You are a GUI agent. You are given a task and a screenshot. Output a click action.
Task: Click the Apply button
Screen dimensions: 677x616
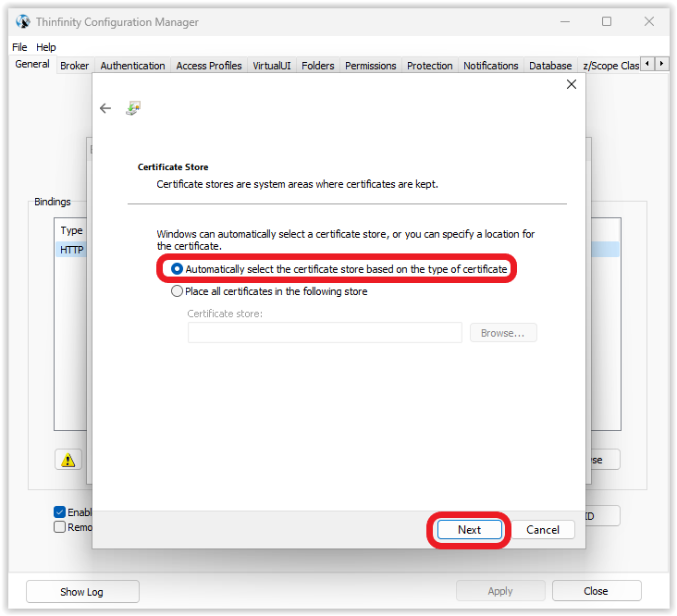pos(500,591)
